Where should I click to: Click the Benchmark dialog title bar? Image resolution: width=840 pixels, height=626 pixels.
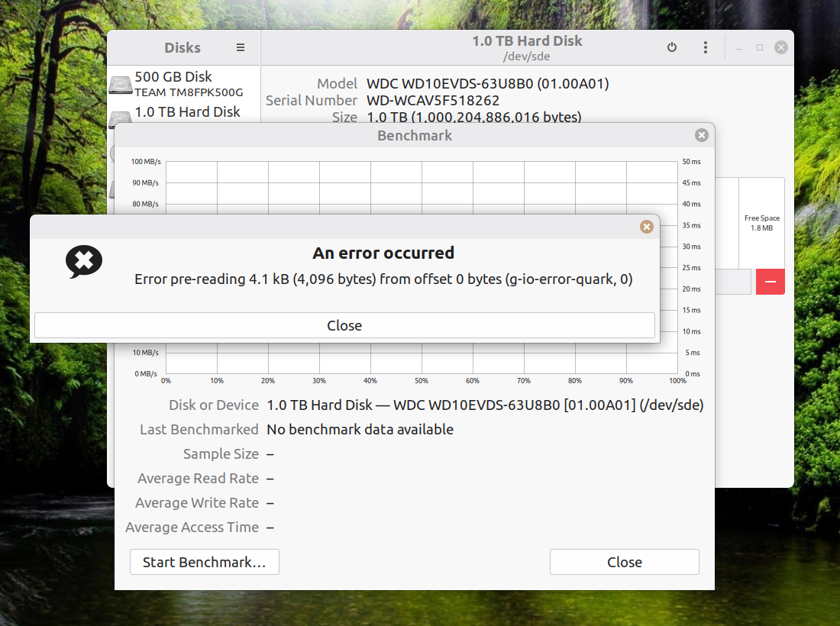point(415,135)
